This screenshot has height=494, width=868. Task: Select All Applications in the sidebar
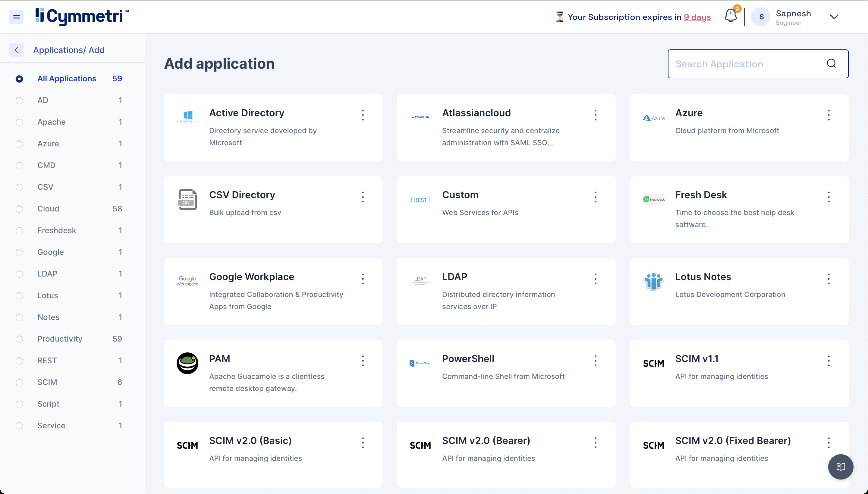[x=67, y=79]
